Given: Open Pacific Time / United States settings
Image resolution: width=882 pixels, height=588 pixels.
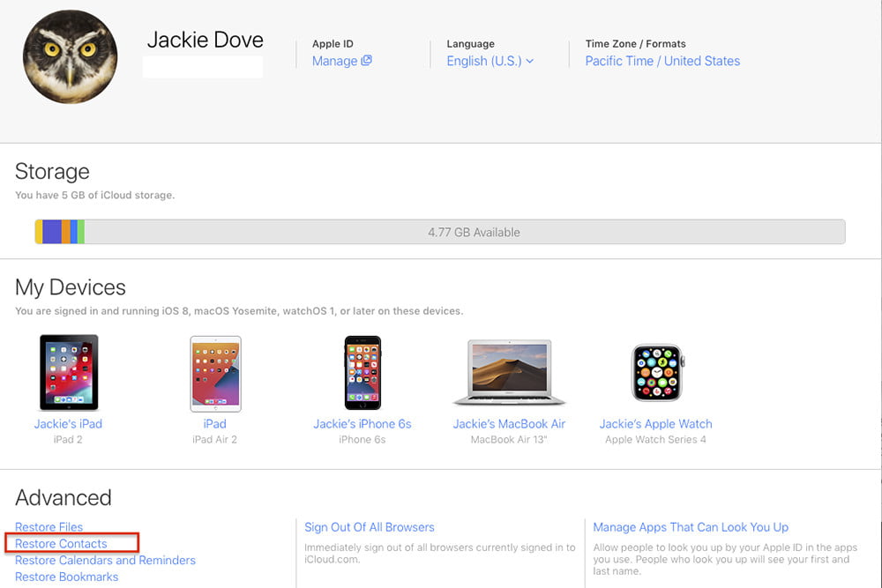Looking at the screenshot, I should pos(662,61).
